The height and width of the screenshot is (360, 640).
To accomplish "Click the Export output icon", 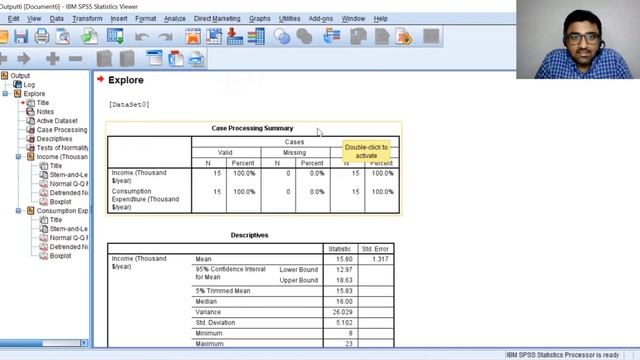I will click(89, 36).
